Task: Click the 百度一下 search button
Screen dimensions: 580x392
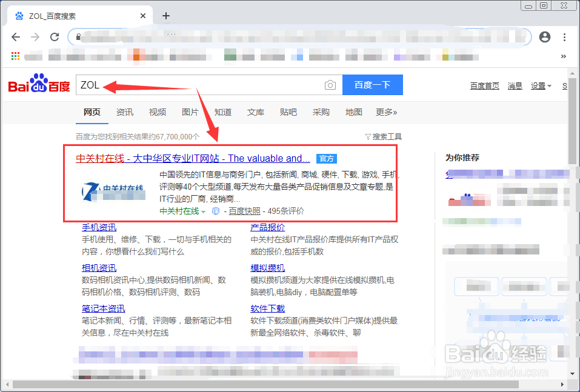Action: (373, 85)
